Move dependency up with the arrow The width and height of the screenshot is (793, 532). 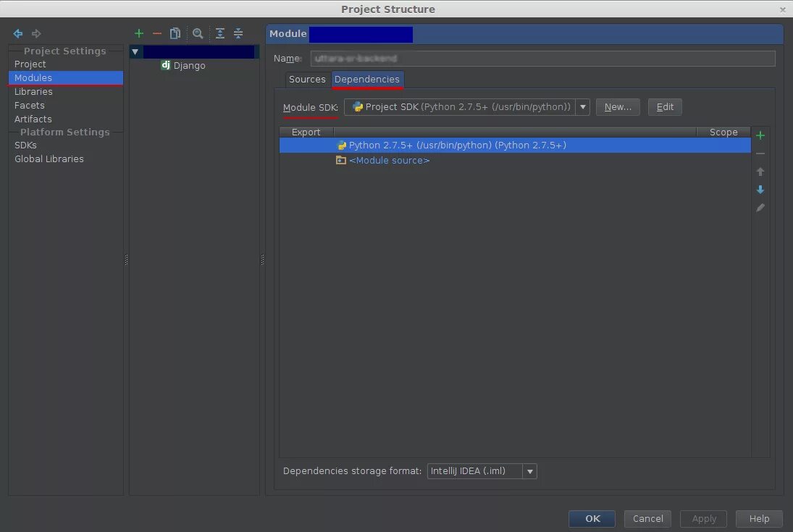760,172
